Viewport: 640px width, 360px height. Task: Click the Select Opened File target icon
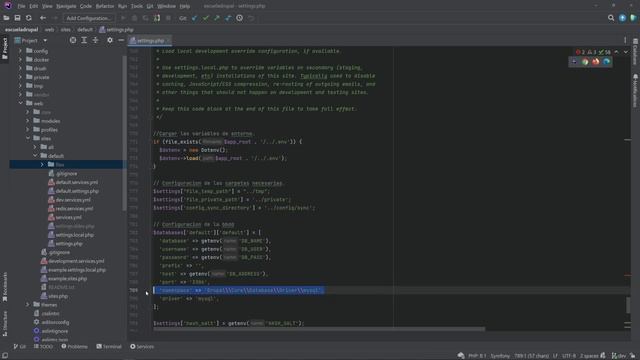(73, 40)
